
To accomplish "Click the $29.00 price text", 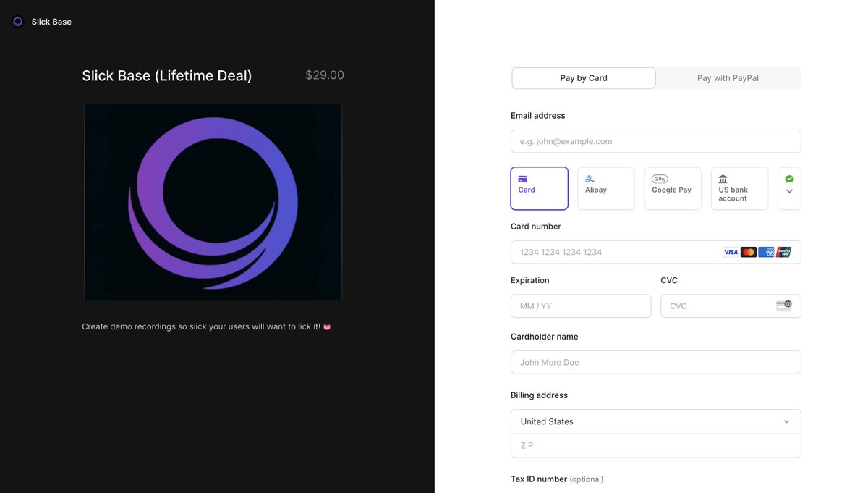I will coord(325,75).
